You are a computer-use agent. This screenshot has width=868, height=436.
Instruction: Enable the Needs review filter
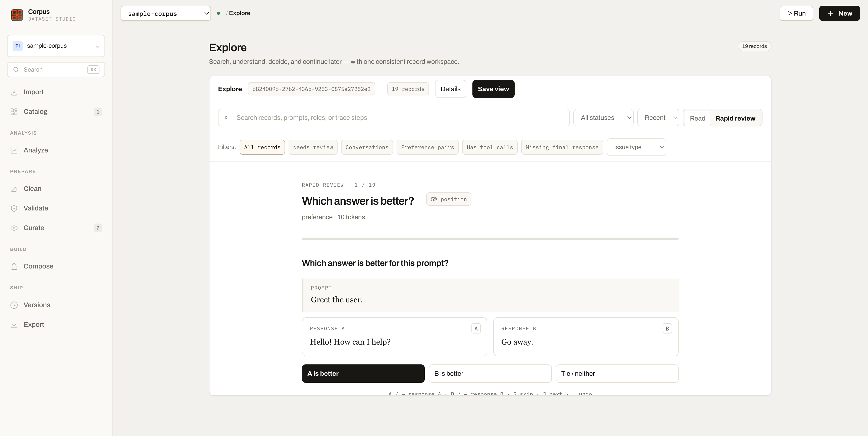tap(313, 147)
